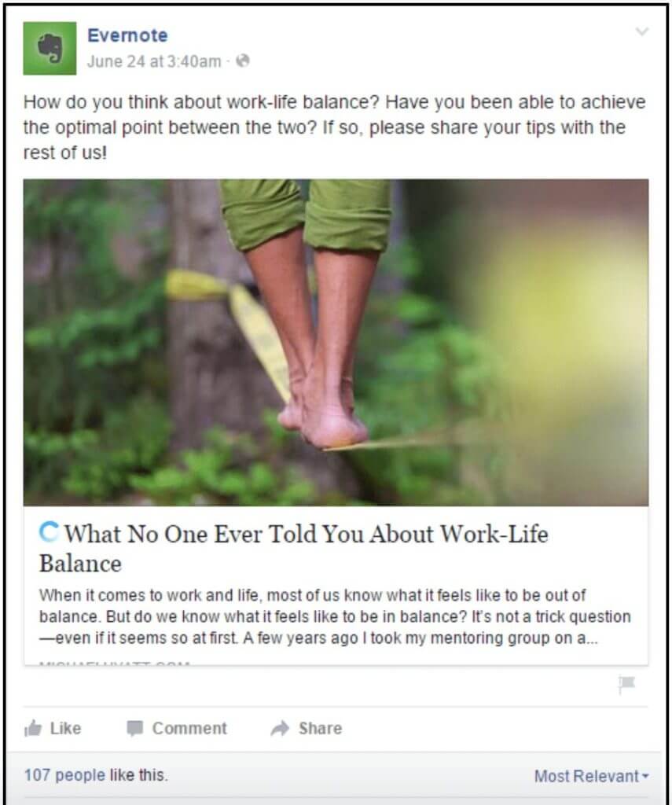This screenshot has height=805, width=672.
Task: Click the article description preview text
Action: [335, 616]
